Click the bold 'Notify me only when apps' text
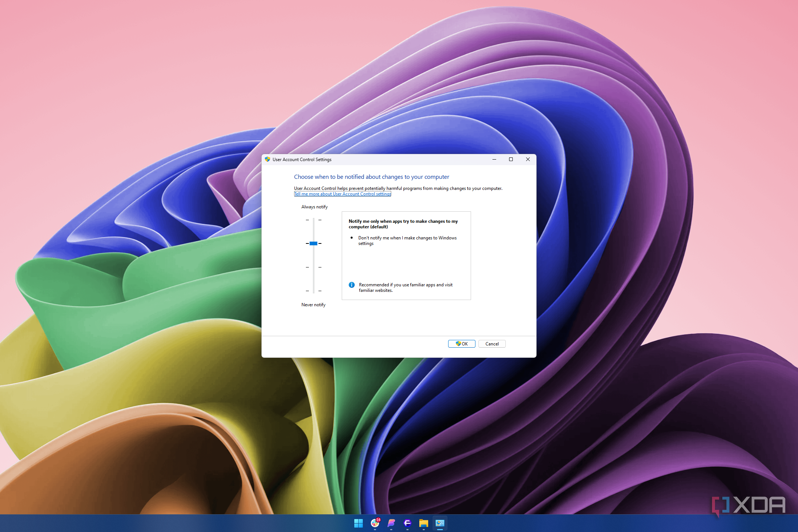 (x=403, y=224)
